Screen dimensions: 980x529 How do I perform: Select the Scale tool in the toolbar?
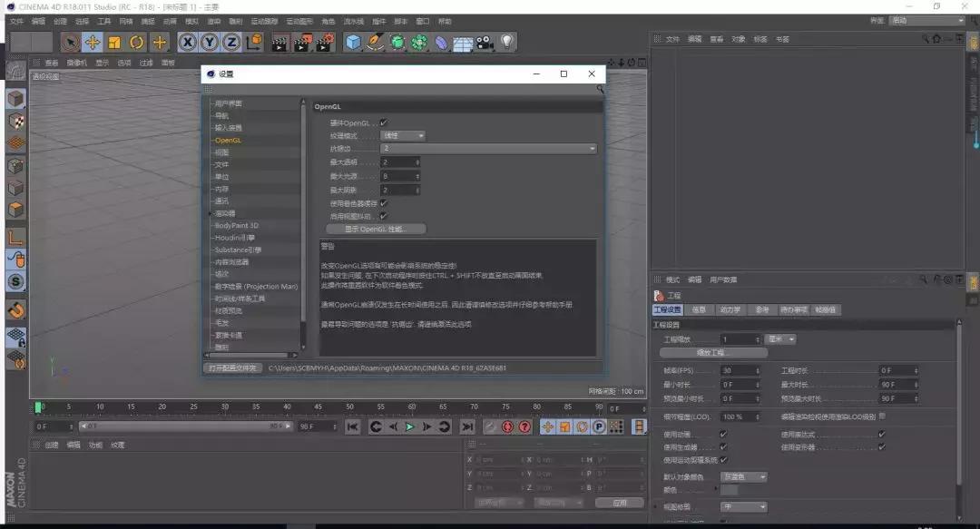[116, 42]
